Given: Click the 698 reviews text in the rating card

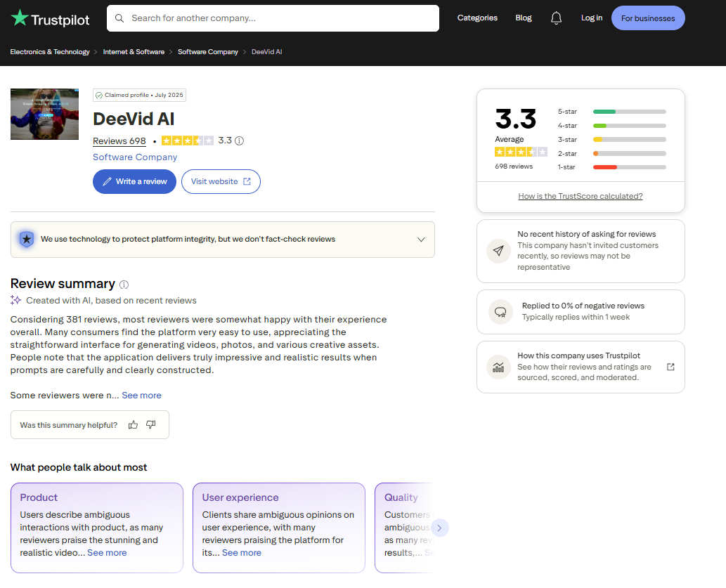Looking at the screenshot, I should 514,166.
